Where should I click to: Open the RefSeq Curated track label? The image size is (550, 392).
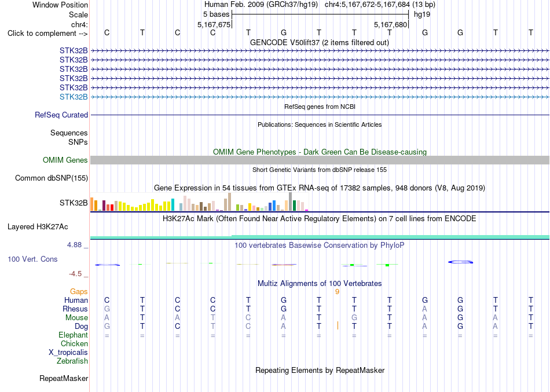[61, 115]
